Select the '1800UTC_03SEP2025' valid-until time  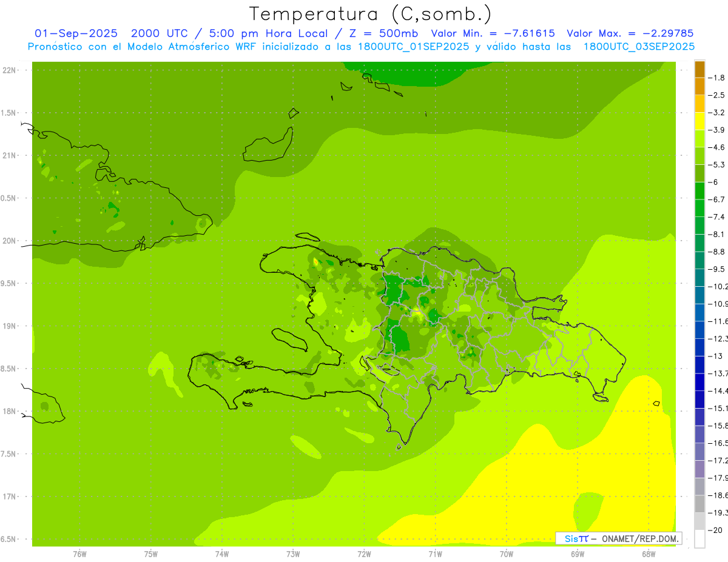pyautogui.click(x=639, y=47)
